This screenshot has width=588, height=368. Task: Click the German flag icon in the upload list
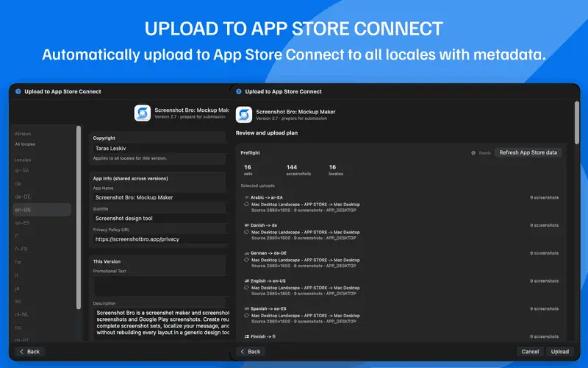[247, 252]
